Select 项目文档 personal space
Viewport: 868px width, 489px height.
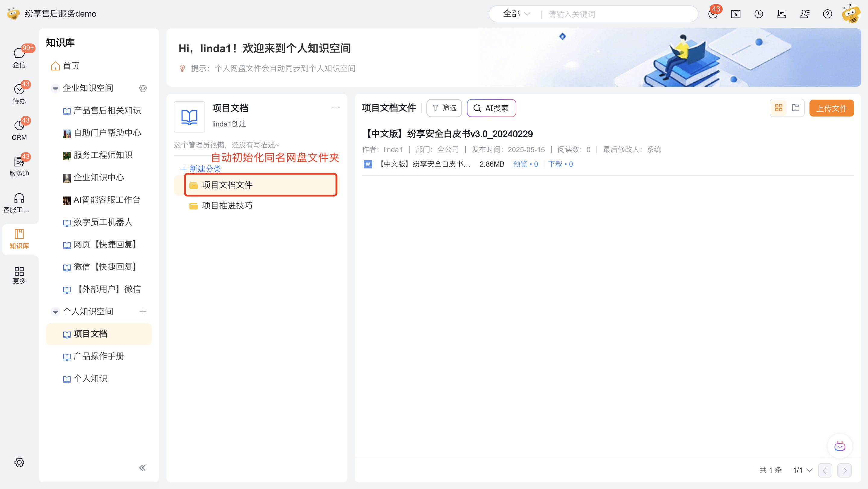point(98,334)
